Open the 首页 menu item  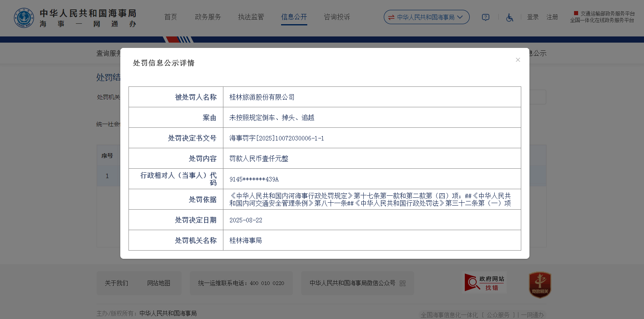click(171, 17)
